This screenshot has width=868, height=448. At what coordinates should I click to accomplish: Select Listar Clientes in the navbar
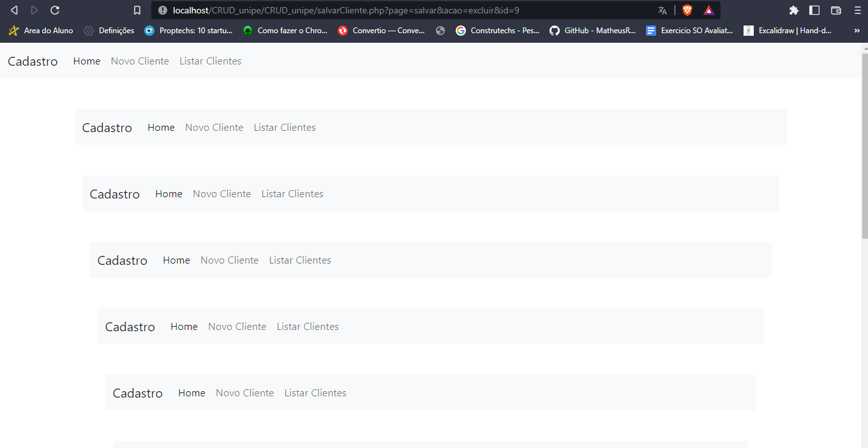pos(210,61)
